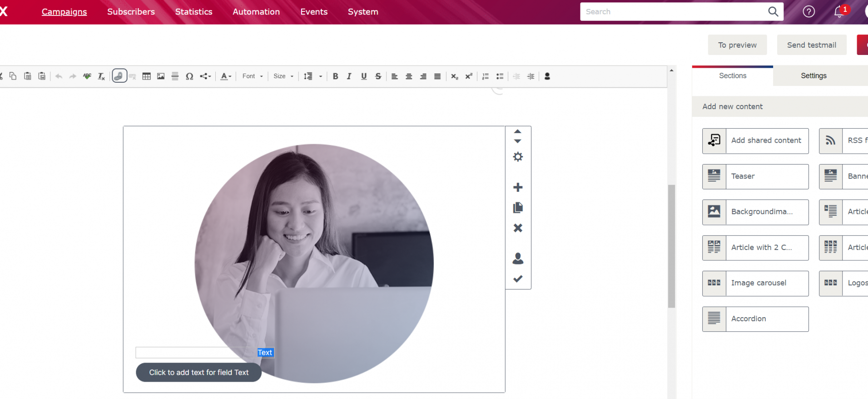
Task: Add an Article with 2 C... section
Action: coord(755,248)
